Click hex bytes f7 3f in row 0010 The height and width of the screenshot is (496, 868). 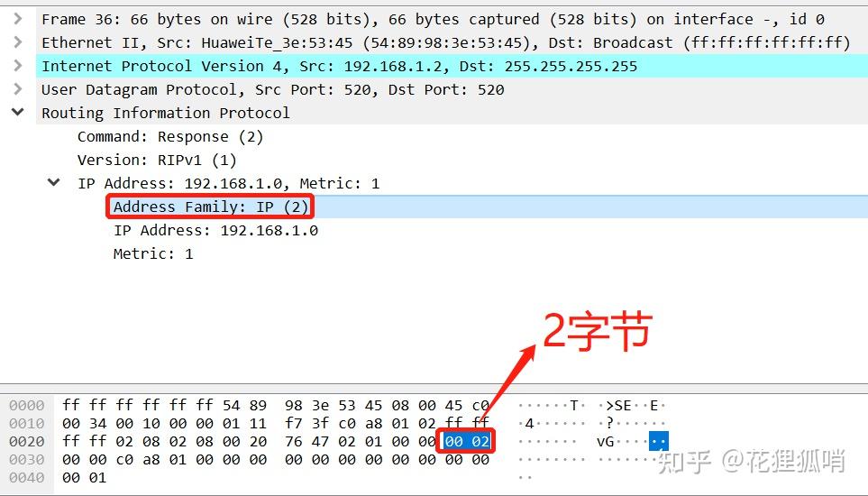306,424
